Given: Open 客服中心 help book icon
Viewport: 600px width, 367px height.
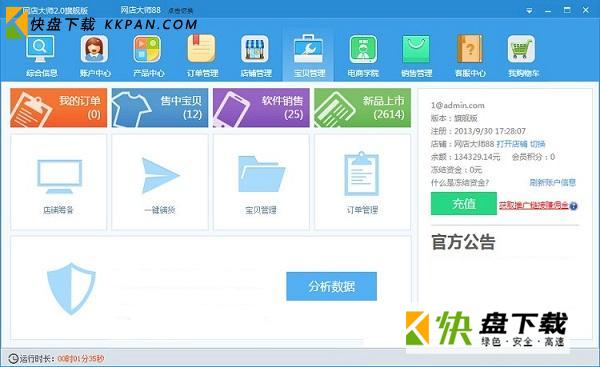Looking at the screenshot, I should pos(470,49).
